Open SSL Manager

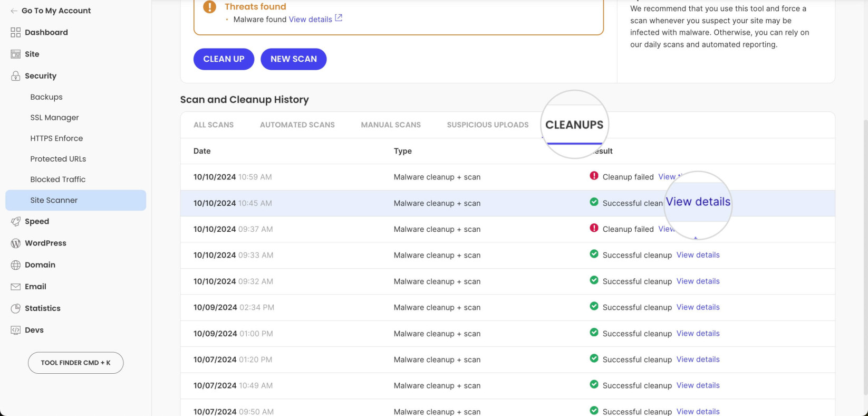tap(55, 118)
